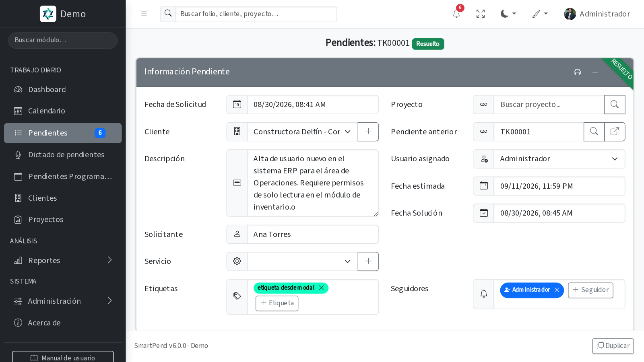Click the calendar icon for Fecha de Solicitud
644x362 pixels.
coord(237,105)
